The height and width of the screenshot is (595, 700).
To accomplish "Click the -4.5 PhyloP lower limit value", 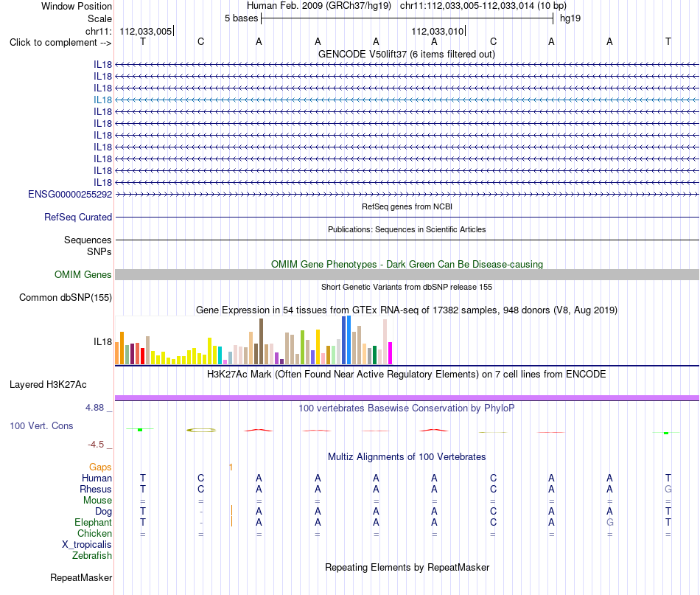I will pyautogui.click(x=96, y=445).
